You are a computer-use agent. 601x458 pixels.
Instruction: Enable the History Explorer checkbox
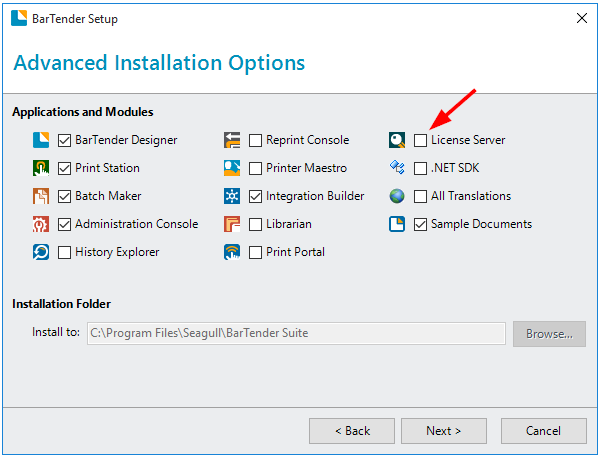click(64, 253)
